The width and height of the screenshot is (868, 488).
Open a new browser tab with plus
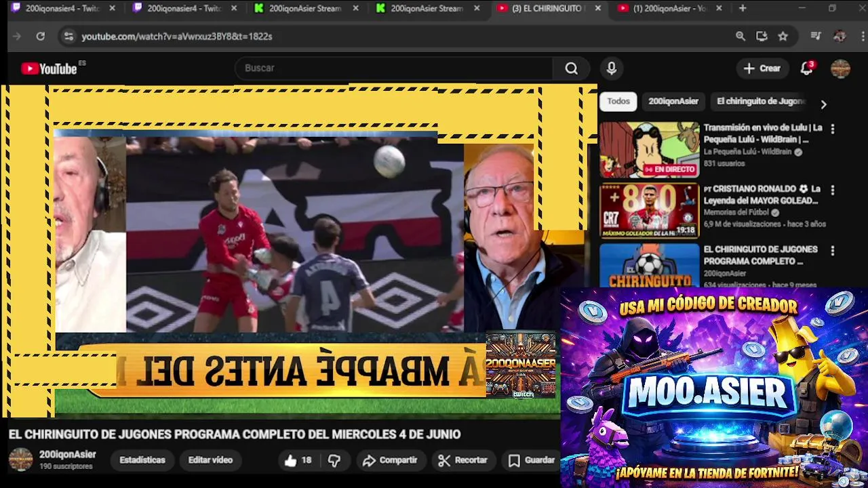[x=743, y=8]
